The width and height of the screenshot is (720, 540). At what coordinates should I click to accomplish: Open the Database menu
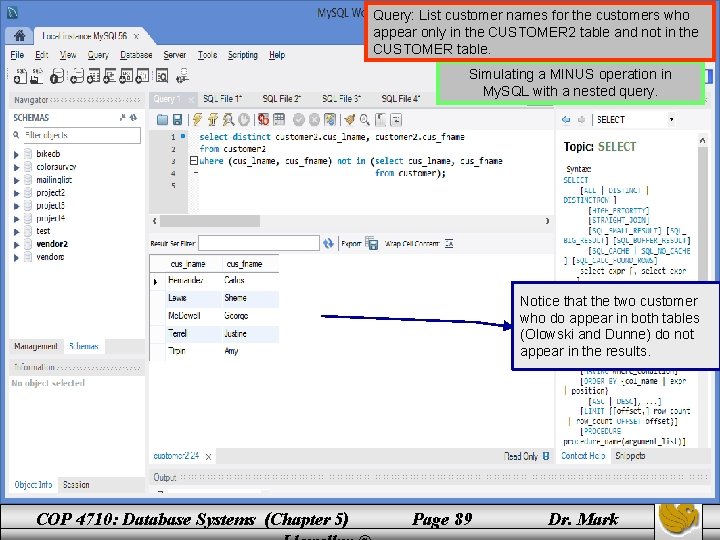pyautogui.click(x=136, y=55)
